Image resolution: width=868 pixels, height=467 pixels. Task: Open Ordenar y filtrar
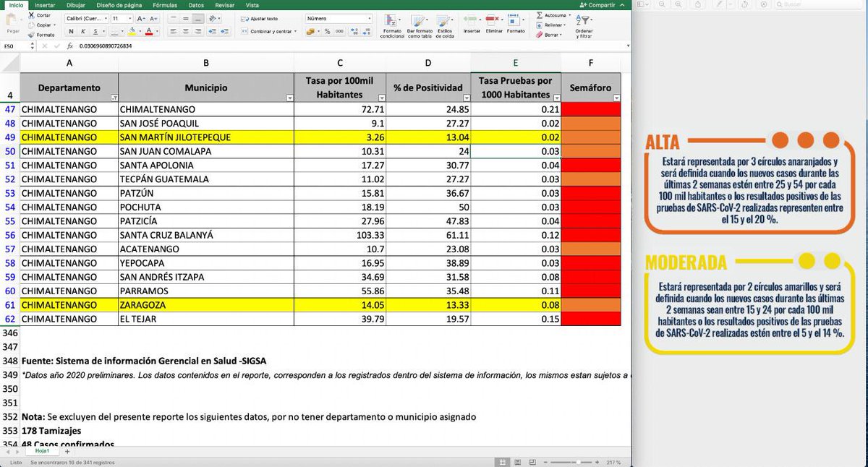pyautogui.click(x=584, y=25)
